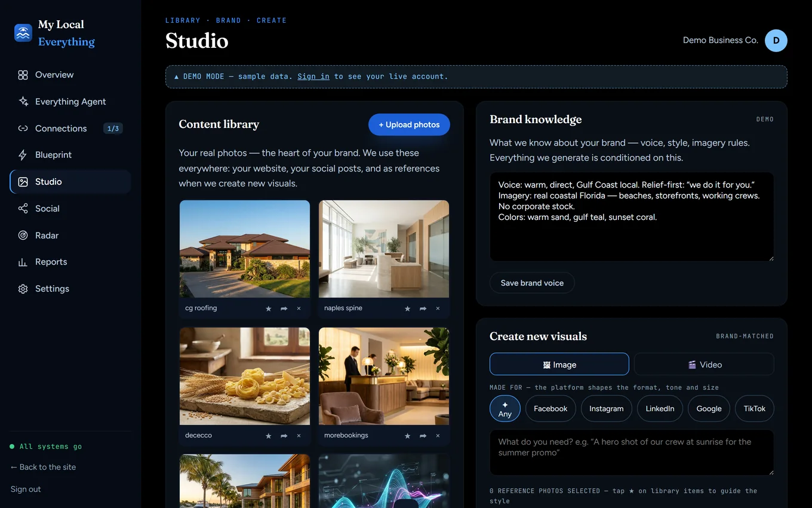The width and height of the screenshot is (812, 508).
Task: Open the Social section
Action: pos(70,209)
